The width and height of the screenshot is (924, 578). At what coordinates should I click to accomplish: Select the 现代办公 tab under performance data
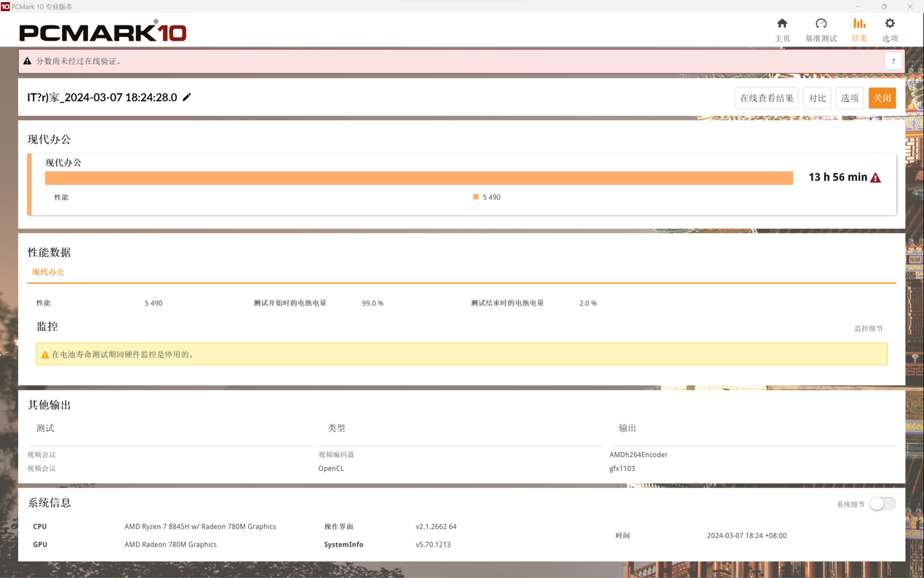(48, 272)
